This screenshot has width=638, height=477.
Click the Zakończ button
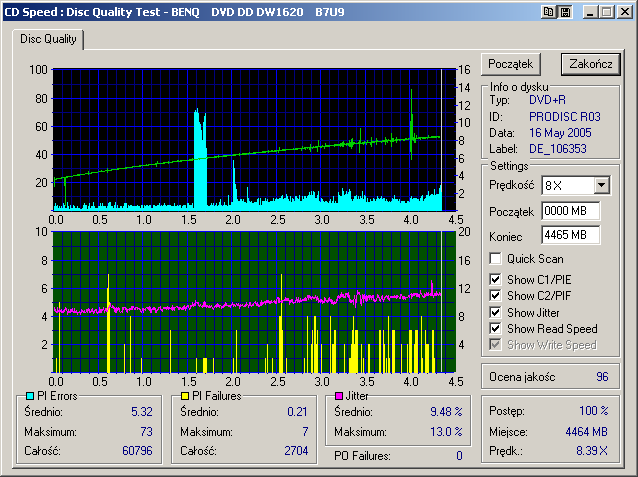[x=590, y=64]
